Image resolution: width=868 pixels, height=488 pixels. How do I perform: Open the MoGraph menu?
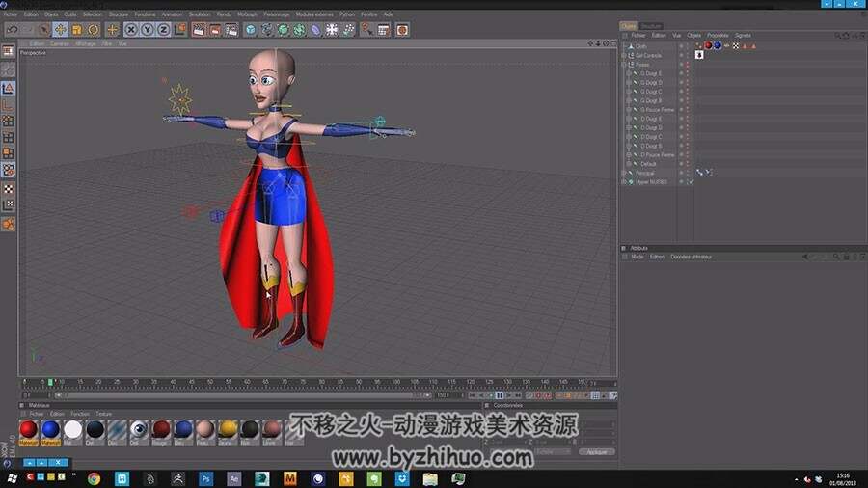coord(247,14)
